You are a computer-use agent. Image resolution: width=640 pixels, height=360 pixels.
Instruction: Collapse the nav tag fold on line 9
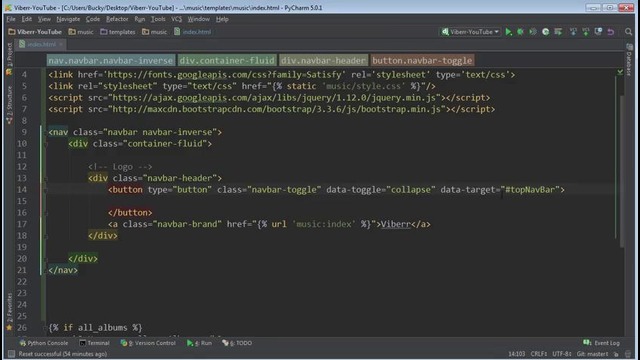click(x=46, y=132)
